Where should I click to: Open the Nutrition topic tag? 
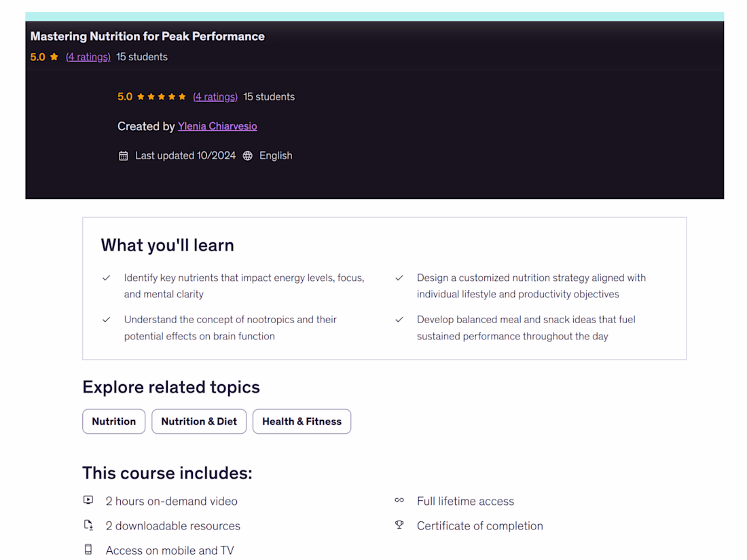pos(114,422)
